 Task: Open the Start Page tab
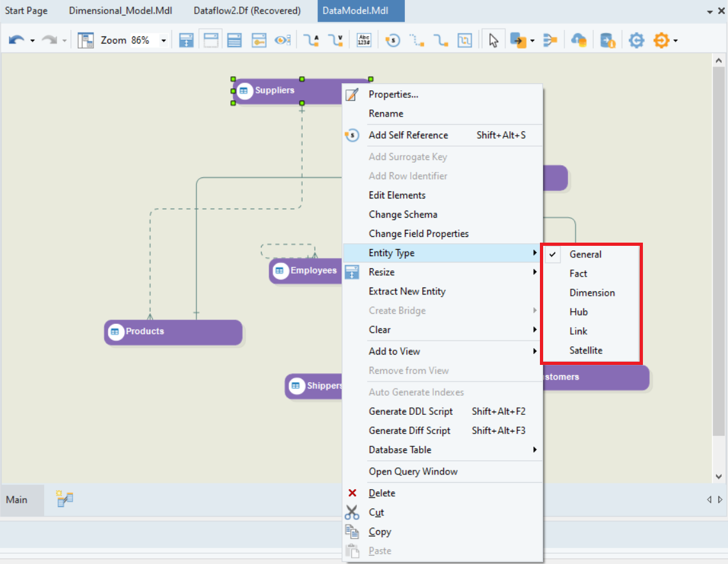[26, 11]
